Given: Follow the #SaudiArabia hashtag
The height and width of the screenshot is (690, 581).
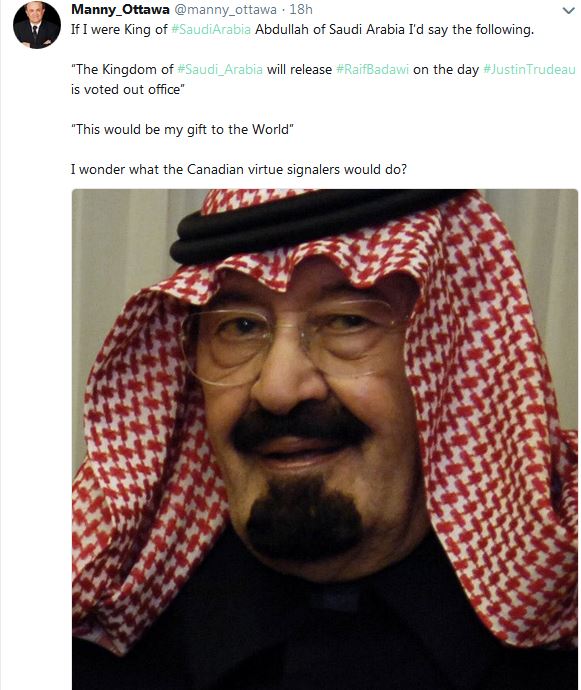Looking at the screenshot, I should [211, 29].
